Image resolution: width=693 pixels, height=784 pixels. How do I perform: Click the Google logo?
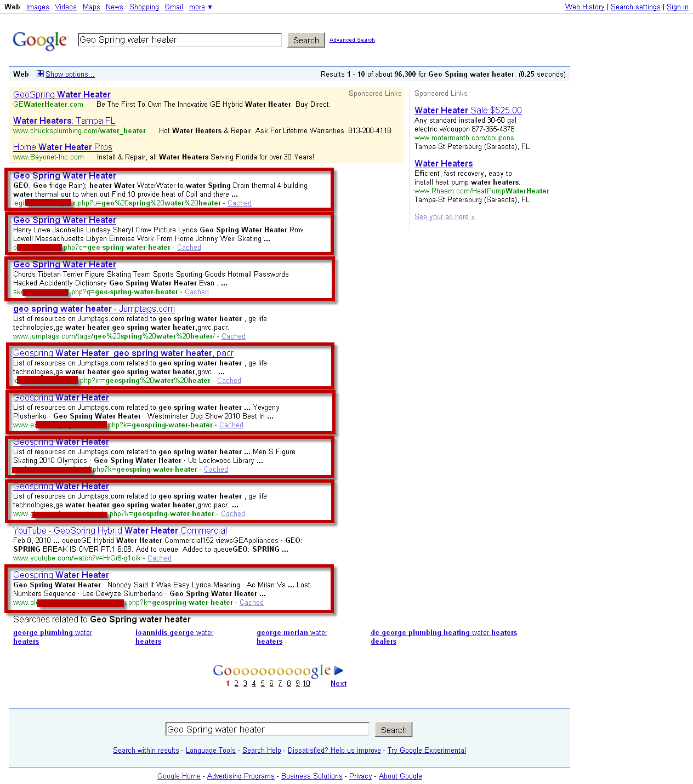coord(40,41)
